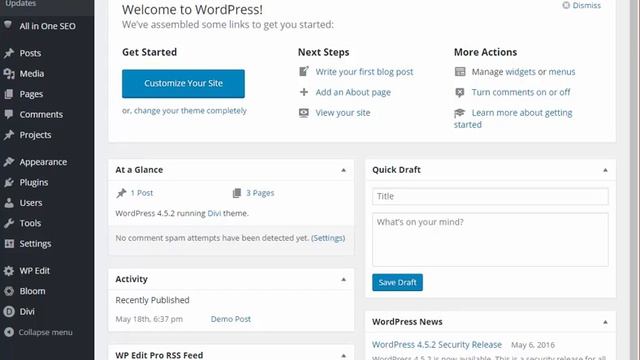Click the Pages icon in sidebar

9,94
